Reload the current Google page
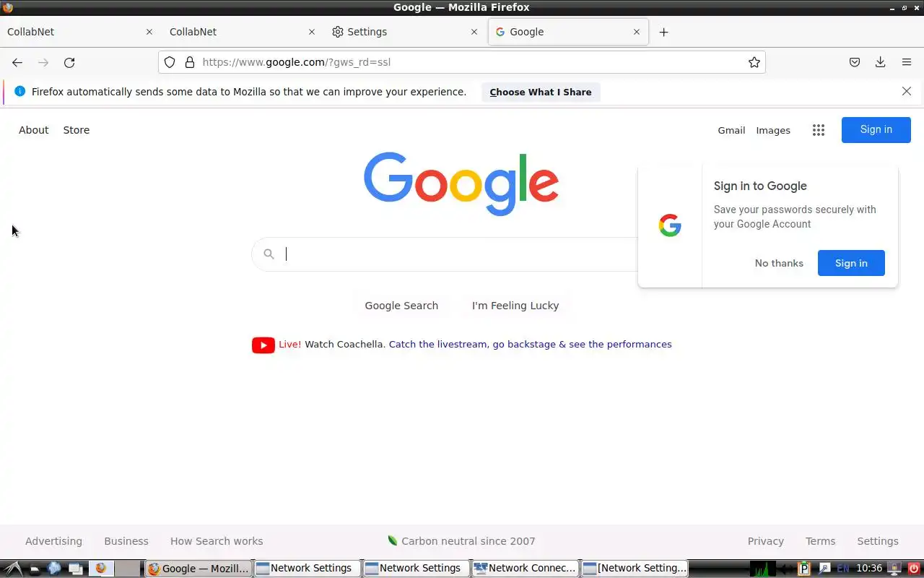This screenshot has width=924, height=578. click(69, 62)
